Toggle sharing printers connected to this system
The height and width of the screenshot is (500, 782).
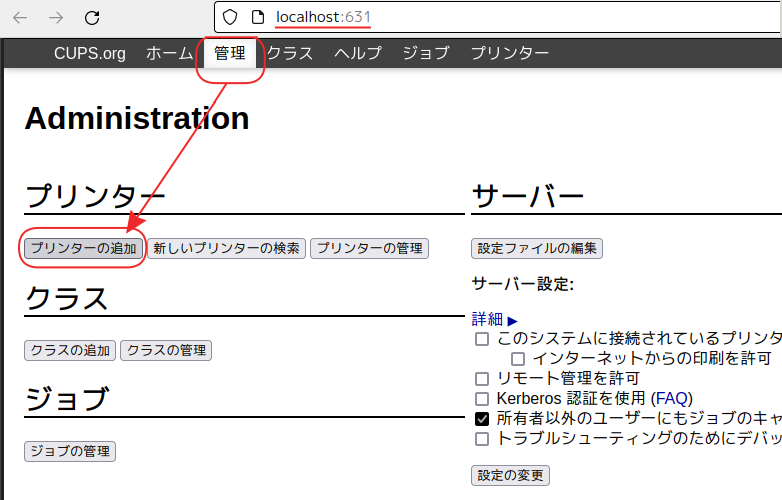[482, 339]
